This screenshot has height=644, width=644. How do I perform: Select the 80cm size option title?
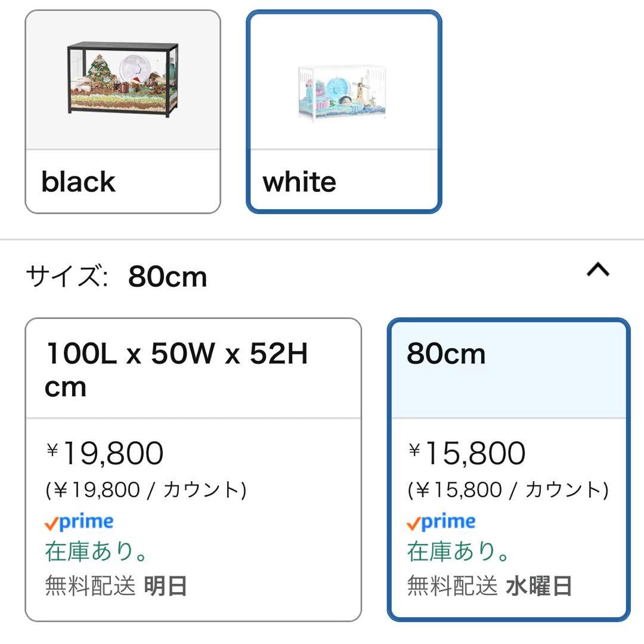(x=446, y=354)
